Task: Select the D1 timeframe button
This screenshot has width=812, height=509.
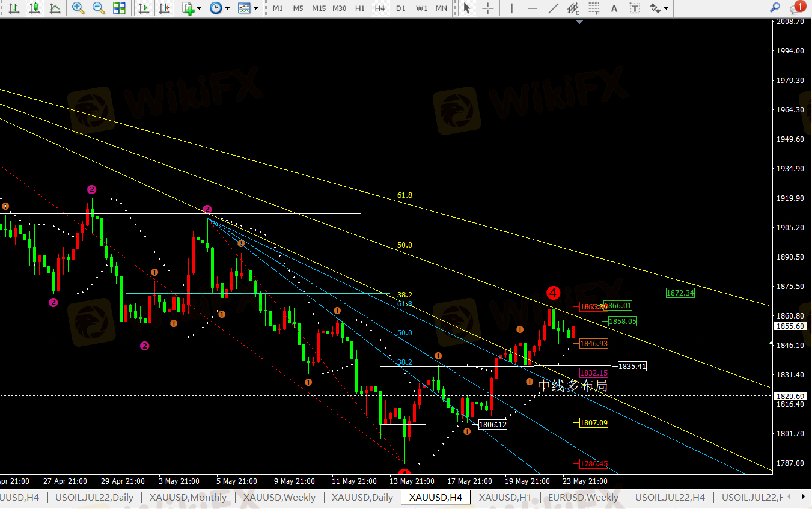Action: click(401, 8)
